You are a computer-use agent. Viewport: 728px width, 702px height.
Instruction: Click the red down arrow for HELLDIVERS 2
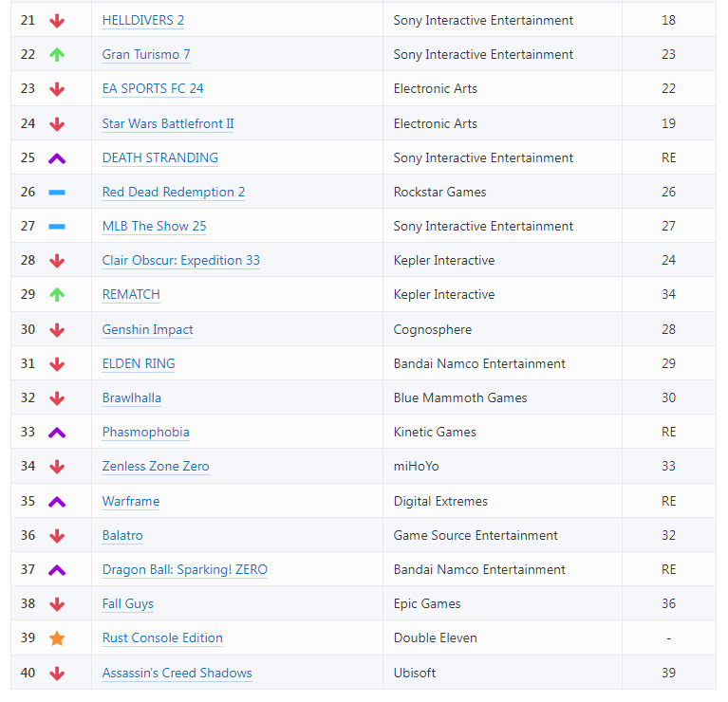(x=57, y=21)
